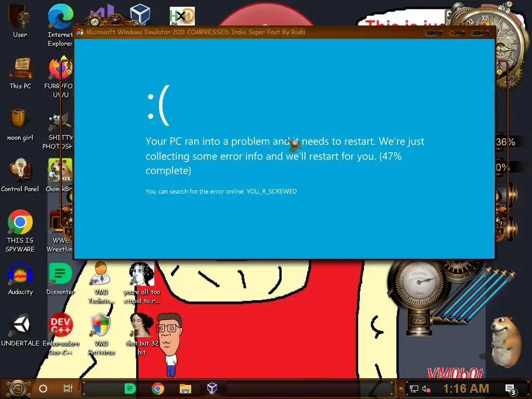The image size is (532, 399).
Task: Click the YOU_R_SCREWED error code text
Action: coord(271,191)
